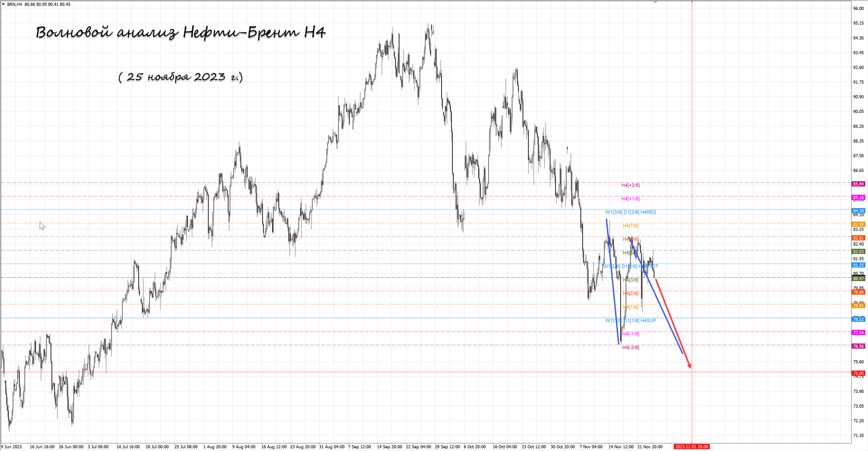The height and width of the screenshot is (451, 868).
Task: Click the red 75.00 price label
Action: point(858,373)
